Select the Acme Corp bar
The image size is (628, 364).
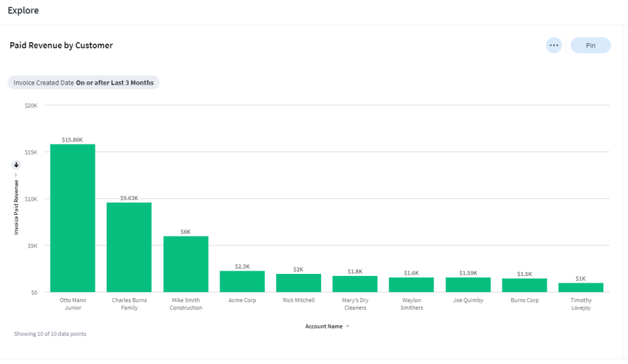(x=242, y=281)
